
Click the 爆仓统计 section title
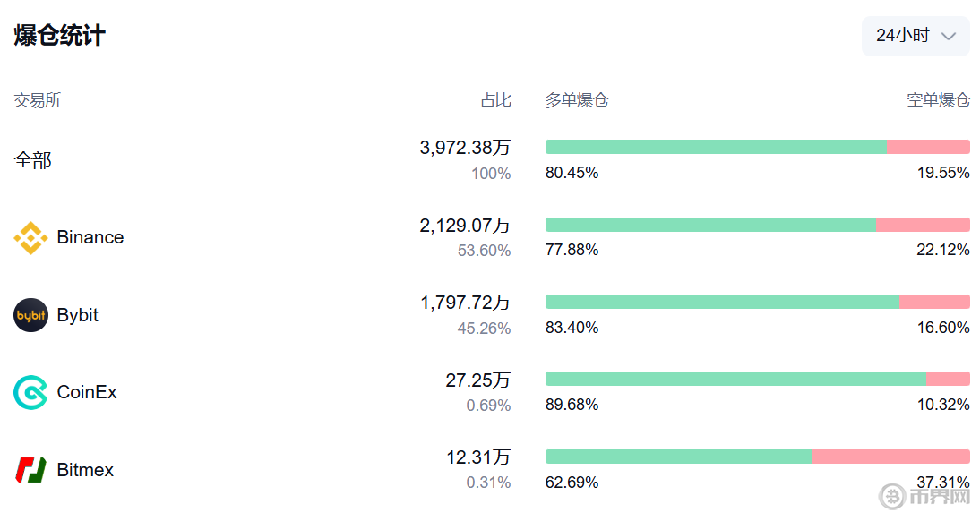coord(59,36)
